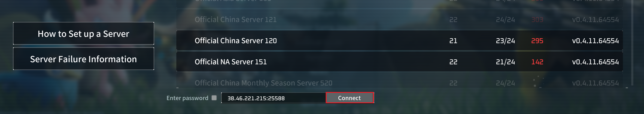Click the server list vertical scrollbar

click(x=632, y=42)
